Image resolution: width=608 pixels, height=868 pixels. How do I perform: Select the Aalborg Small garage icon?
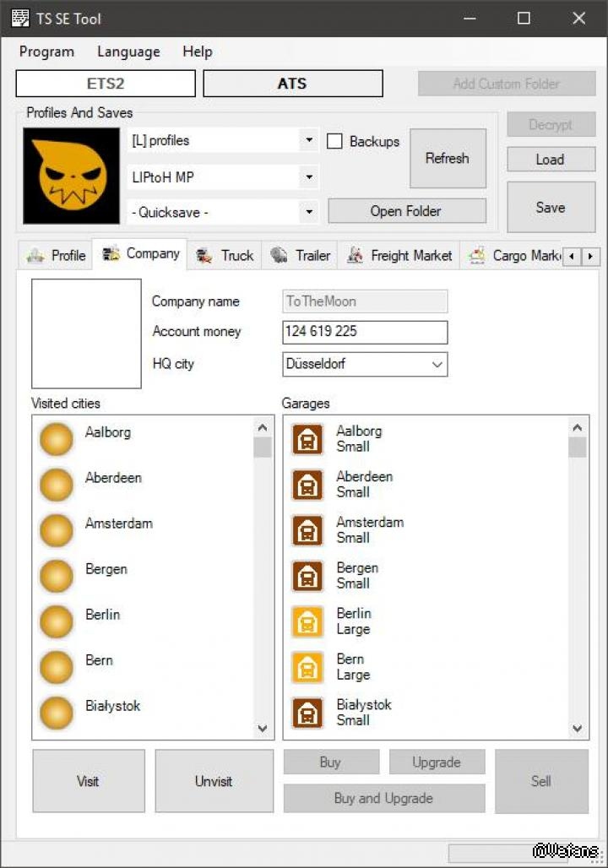click(x=308, y=440)
